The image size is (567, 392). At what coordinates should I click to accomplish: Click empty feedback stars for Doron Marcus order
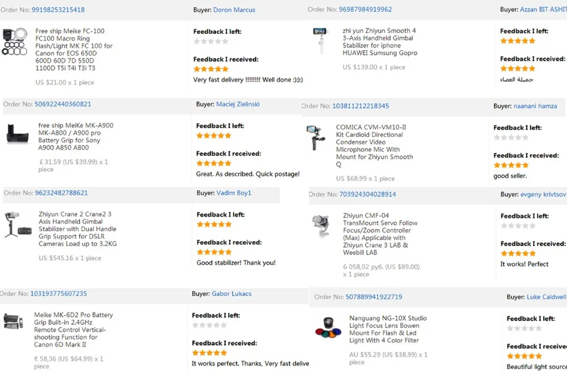(x=211, y=41)
